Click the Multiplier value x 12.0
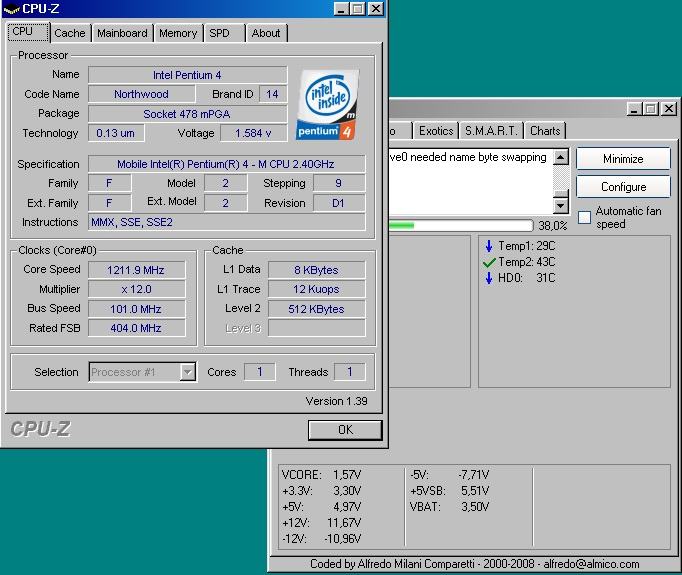Screen dimensions: 682x575 137,289
